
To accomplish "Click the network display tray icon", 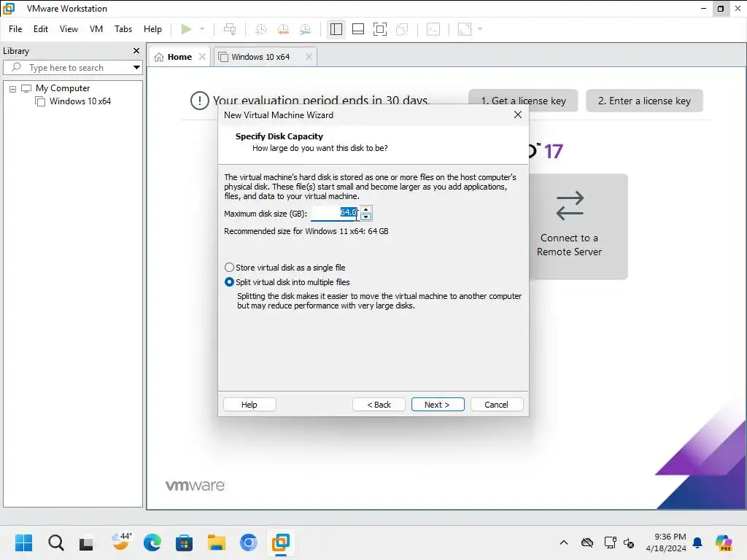I will pos(610,542).
